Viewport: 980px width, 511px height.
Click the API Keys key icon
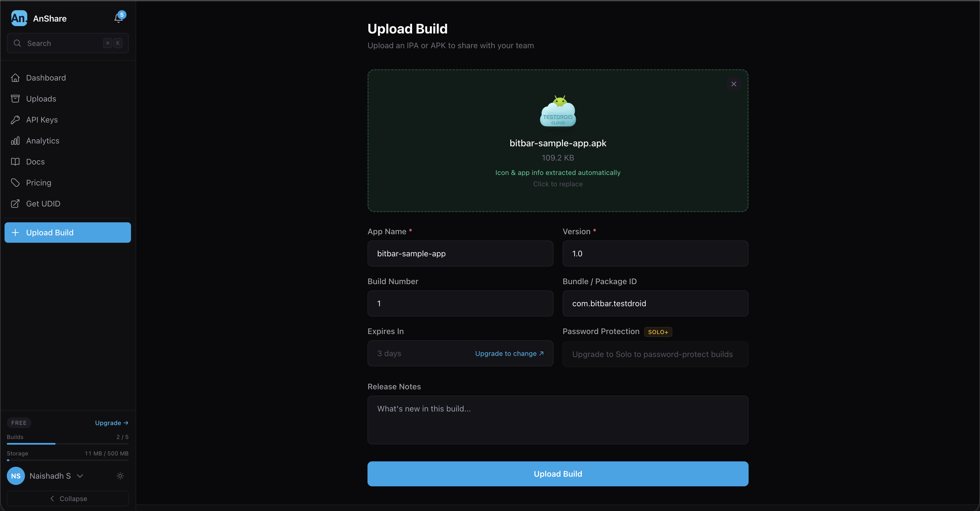(15, 119)
